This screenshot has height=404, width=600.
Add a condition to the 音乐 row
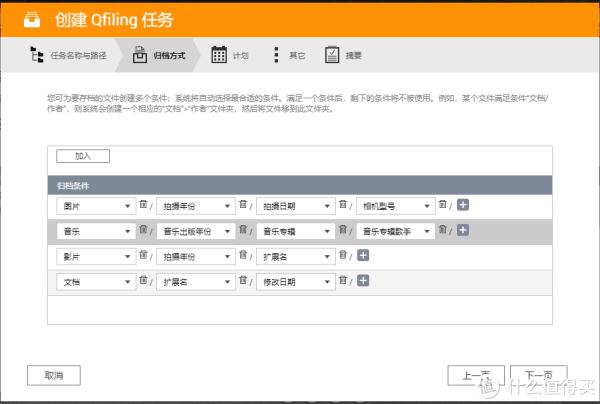463,230
